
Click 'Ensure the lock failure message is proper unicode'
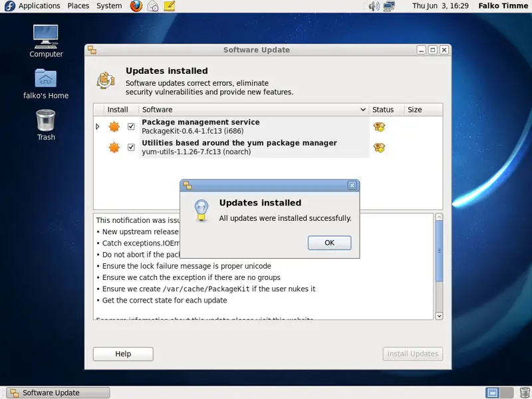[187, 266]
